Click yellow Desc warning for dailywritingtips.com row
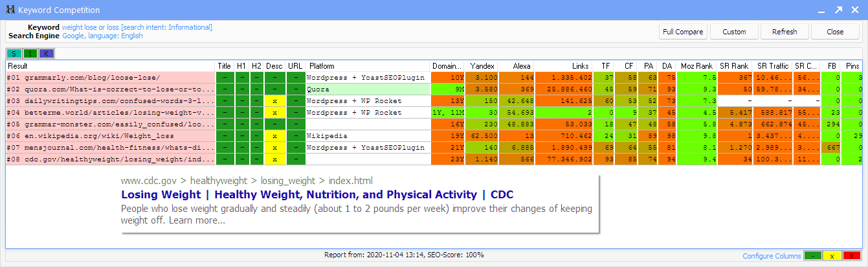 274,100
